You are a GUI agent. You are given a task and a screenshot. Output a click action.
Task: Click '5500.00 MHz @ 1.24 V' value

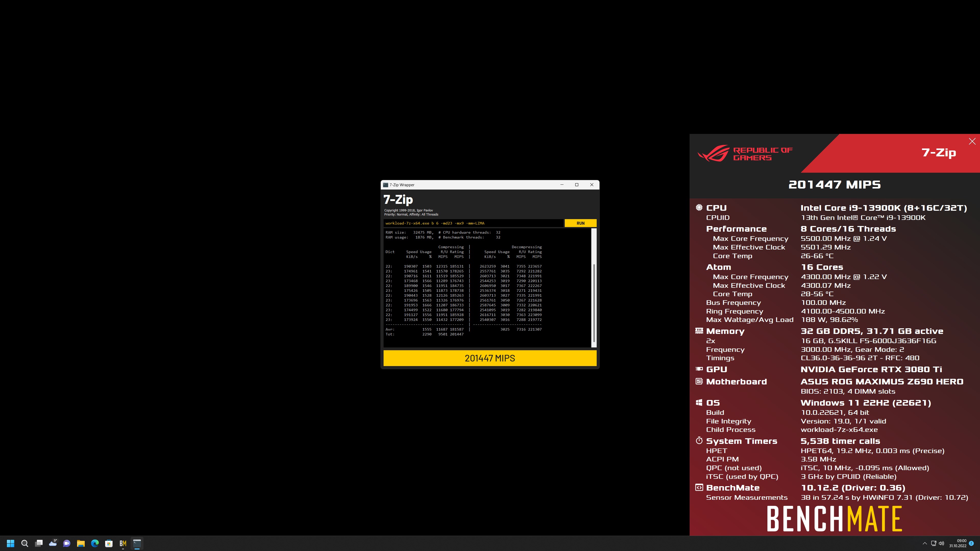[843, 239]
